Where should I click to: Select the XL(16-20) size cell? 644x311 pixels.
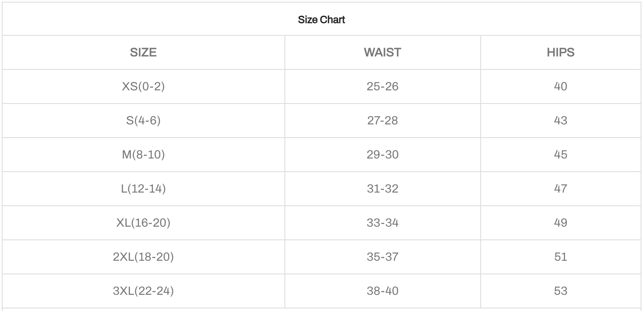point(143,223)
